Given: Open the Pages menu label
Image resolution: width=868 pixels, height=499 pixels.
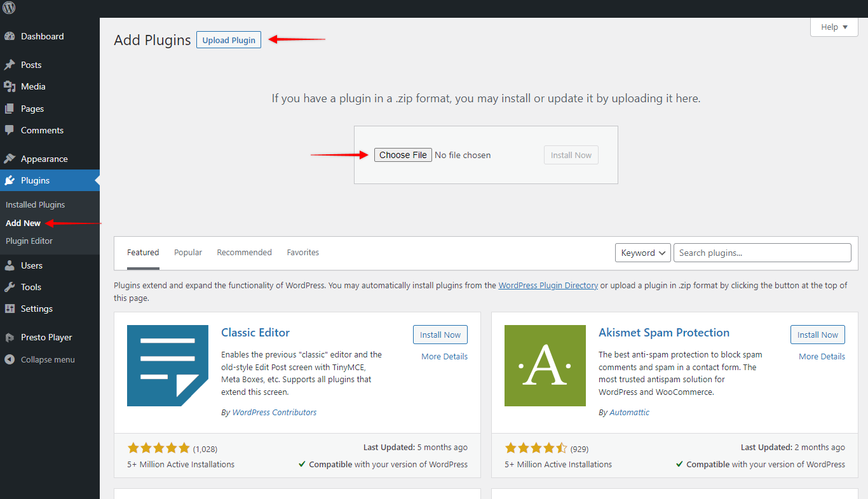Looking at the screenshot, I should tap(32, 109).
